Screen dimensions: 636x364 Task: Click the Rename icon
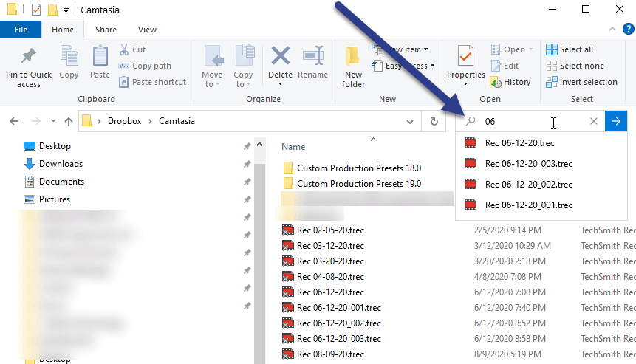tap(312, 55)
